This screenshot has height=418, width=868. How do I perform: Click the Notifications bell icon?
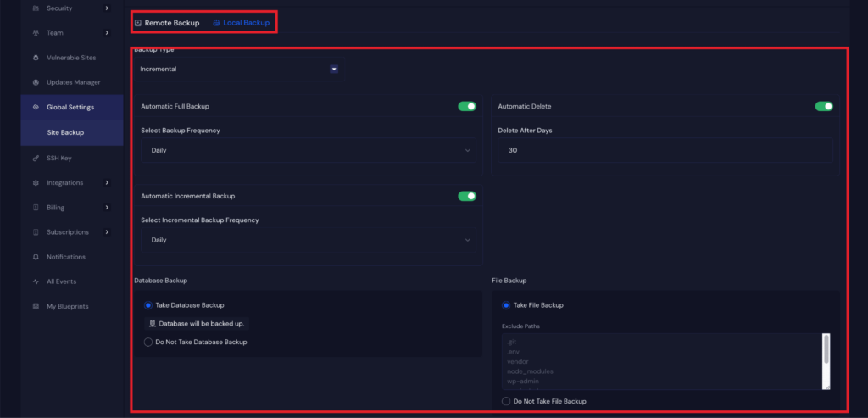tap(36, 257)
